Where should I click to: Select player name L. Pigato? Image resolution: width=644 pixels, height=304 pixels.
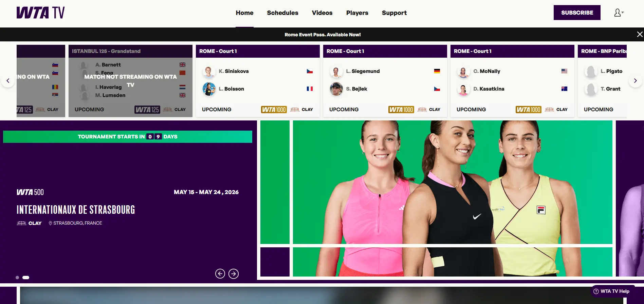tap(611, 71)
